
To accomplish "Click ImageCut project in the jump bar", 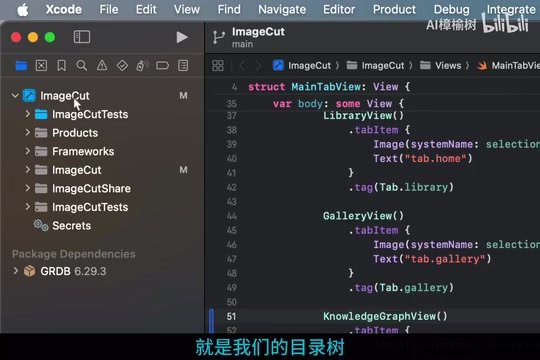I will 302,65.
